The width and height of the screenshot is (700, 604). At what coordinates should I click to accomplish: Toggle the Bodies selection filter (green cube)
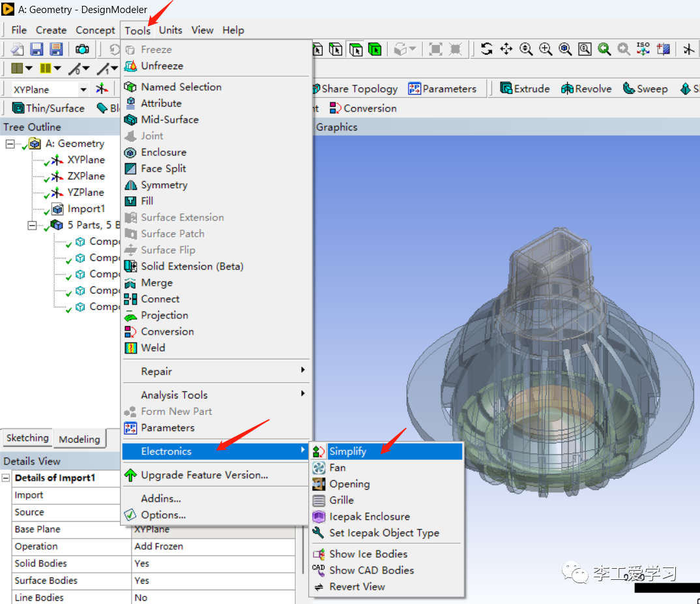pyautogui.click(x=375, y=49)
